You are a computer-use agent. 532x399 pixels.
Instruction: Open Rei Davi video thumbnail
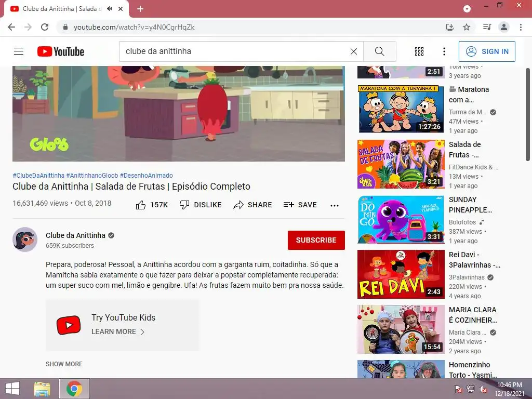tap(401, 274)
